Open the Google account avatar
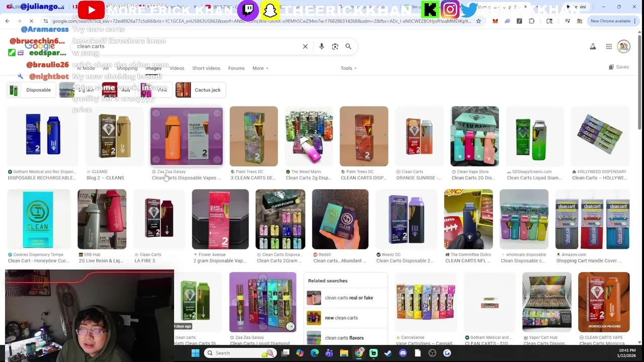This screenshot has height=362, width=644. (x=623, y=46)
